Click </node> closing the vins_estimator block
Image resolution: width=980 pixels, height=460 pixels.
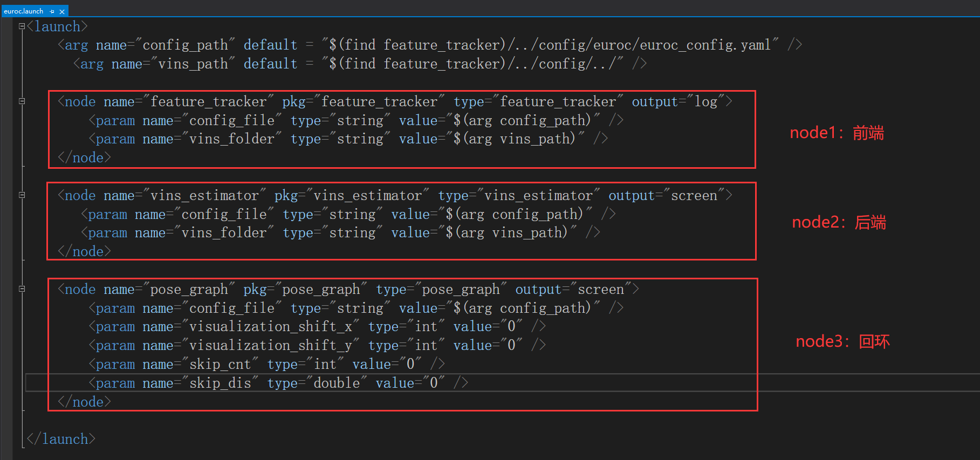pos(84,251)
